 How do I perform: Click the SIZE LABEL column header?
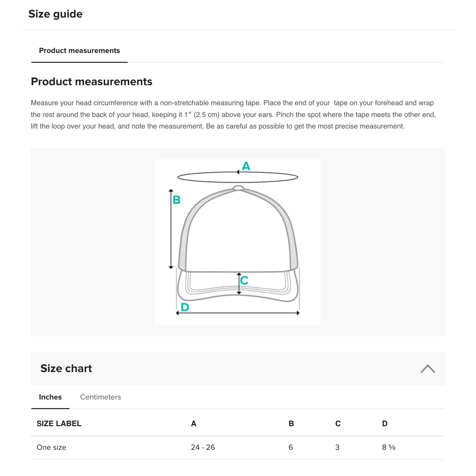[59, 424]
